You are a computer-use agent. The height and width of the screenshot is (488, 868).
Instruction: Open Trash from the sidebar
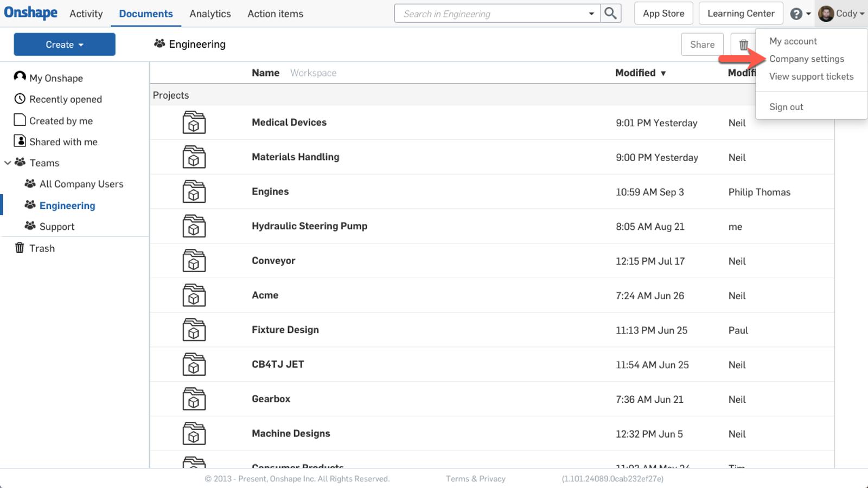[42, 248]
